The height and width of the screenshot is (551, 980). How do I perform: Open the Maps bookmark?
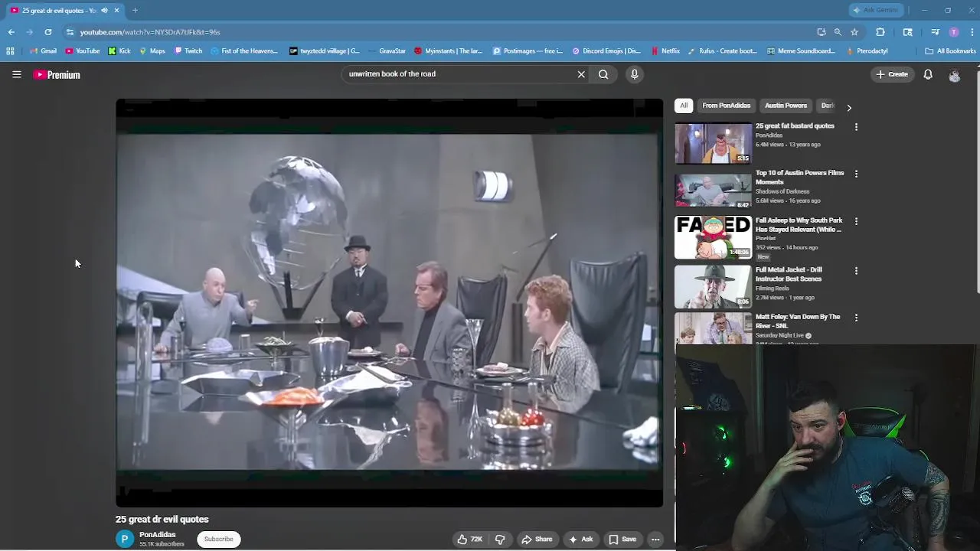pyautogui.click(x=152, y=51)
